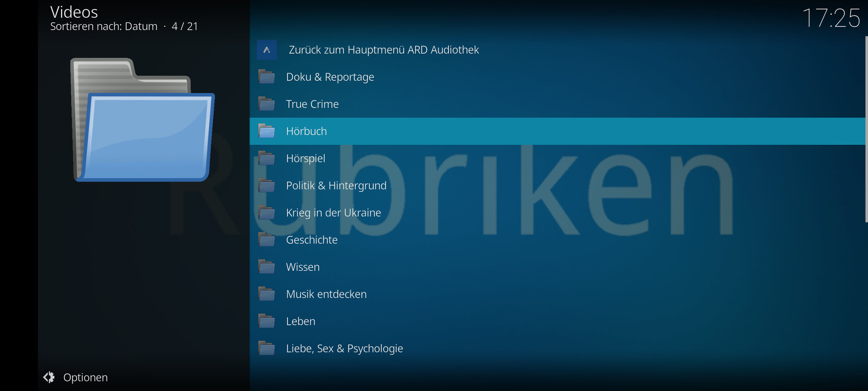Select the 'Wissen' list entry
The image size is (868, 391).
pos(557,267)
